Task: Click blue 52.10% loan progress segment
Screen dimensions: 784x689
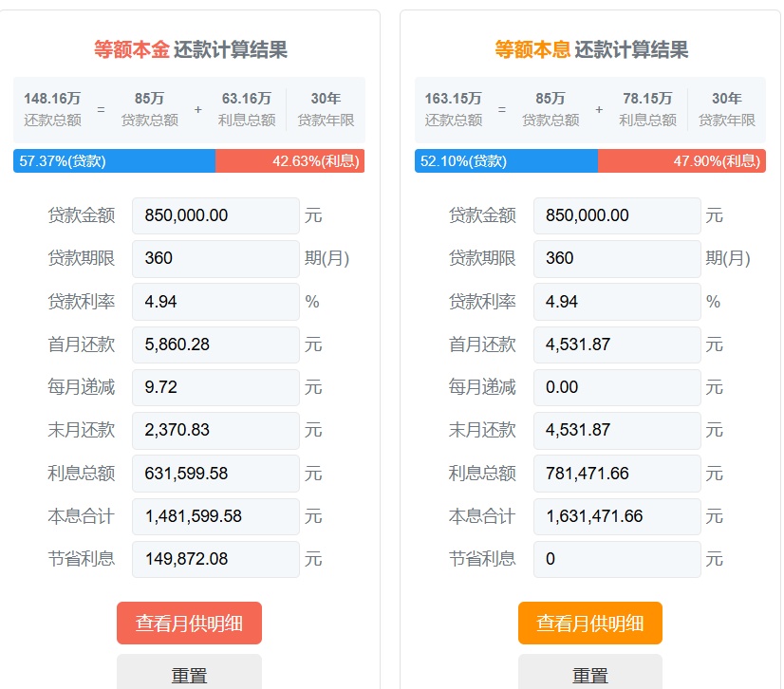Action: click(506, 161)
